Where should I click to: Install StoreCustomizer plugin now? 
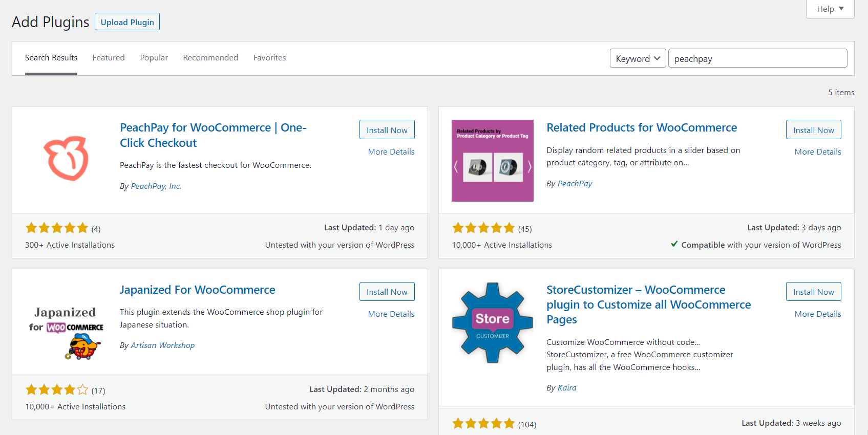click(814, 292)
